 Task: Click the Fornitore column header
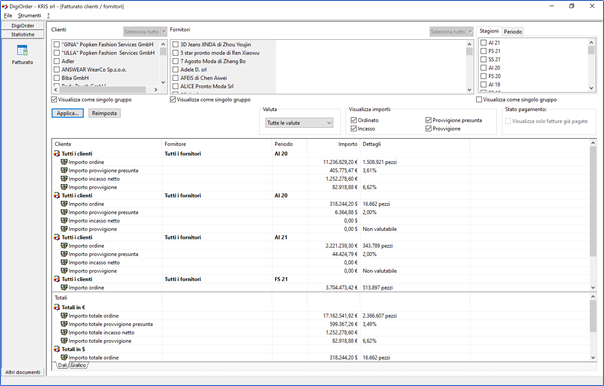click(217, 144)
